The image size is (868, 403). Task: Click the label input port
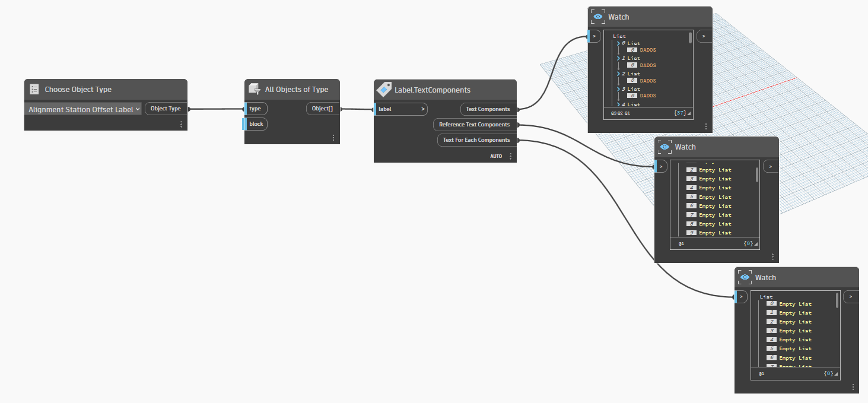tap(400, 109)
